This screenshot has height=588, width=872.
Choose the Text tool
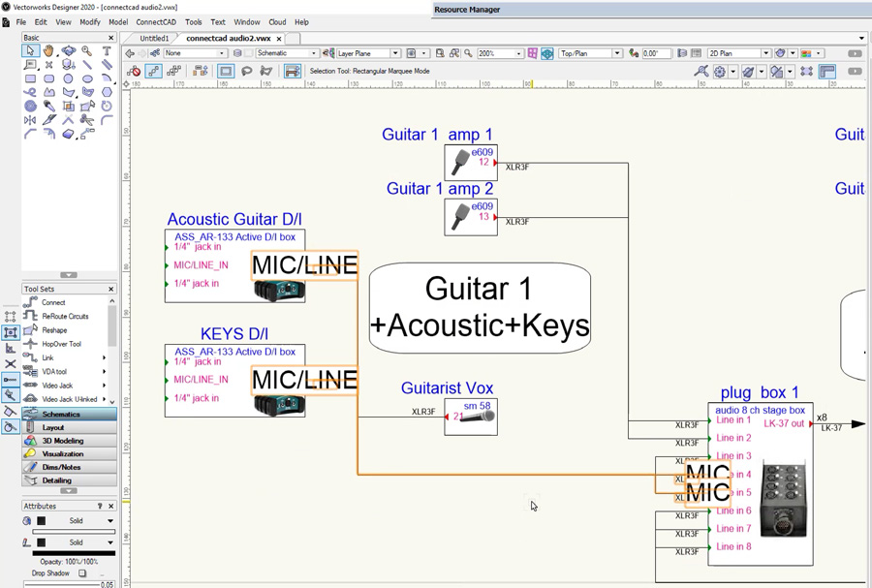107,50
